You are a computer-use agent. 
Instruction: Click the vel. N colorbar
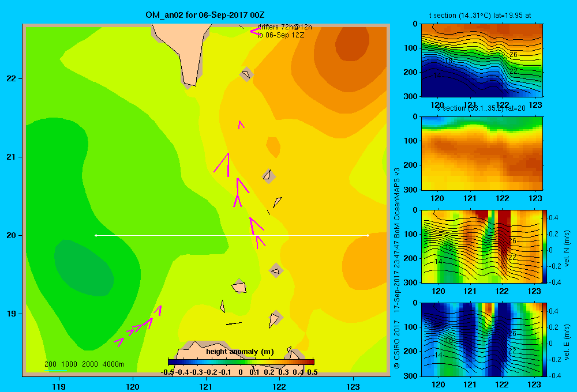545,246
